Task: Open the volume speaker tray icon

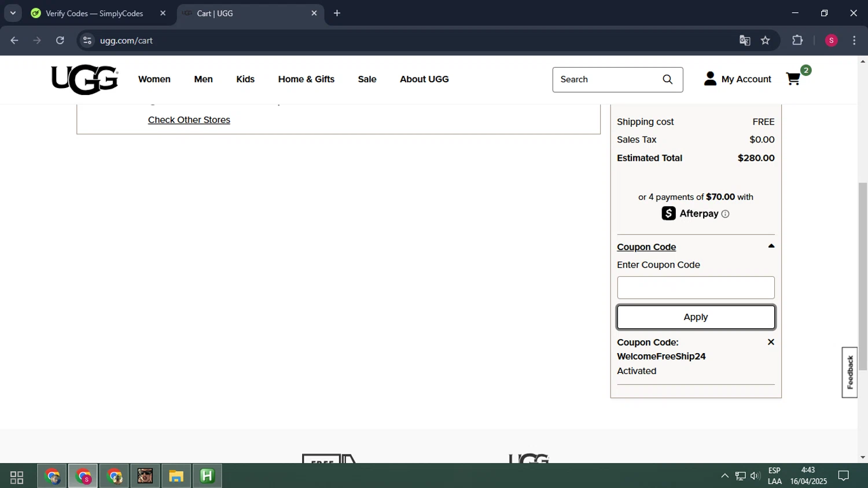Action: pyautogui.click(x=755, y=476)
